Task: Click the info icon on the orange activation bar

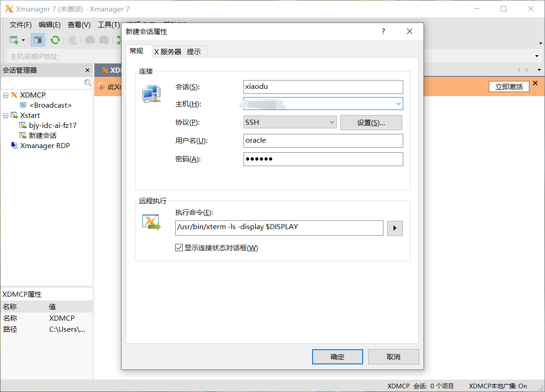Action: pyautogui.click(x=101, y=86)
